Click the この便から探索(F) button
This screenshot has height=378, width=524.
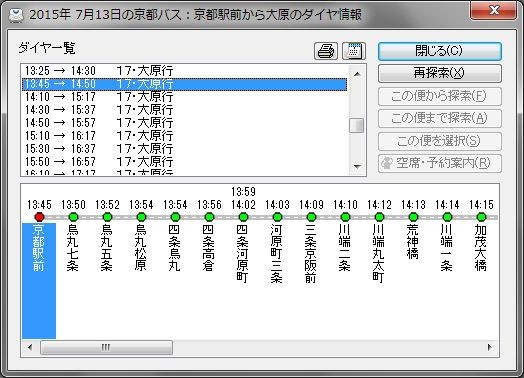440,96
